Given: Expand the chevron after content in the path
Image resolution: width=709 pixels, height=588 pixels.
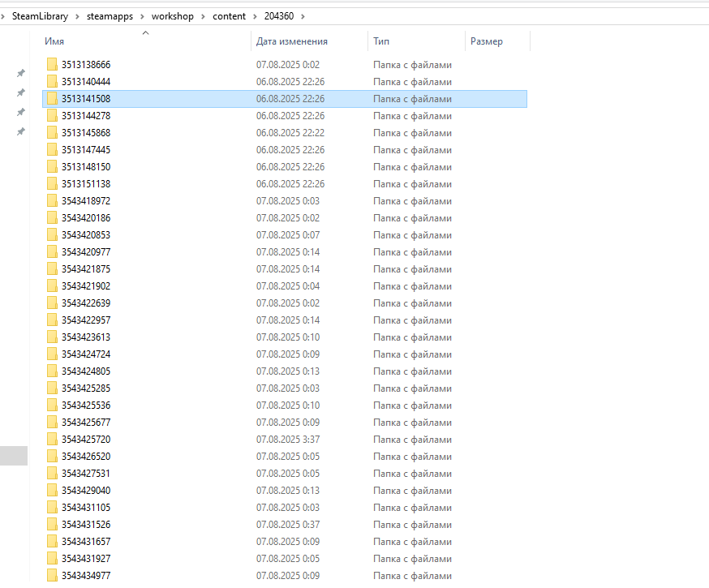Looking at the screenshot, I should pos(255,17).
